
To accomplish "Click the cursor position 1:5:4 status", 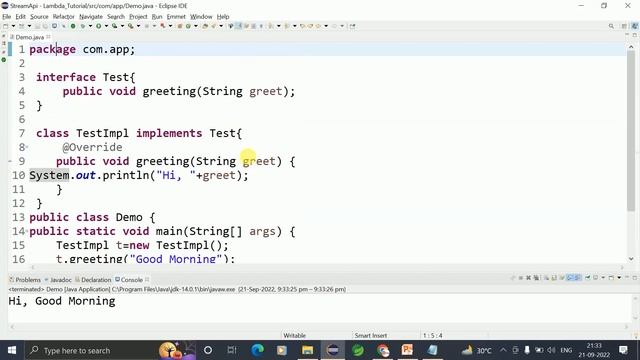I will coord(433,336).
